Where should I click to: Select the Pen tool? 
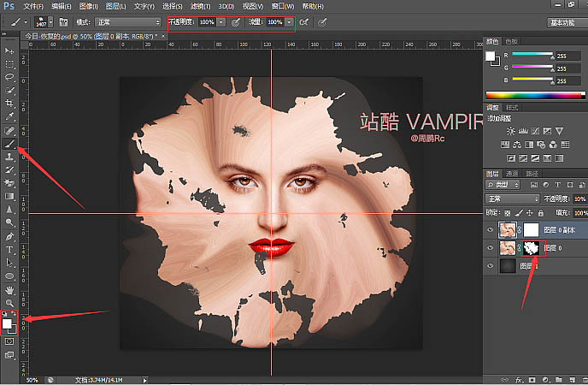10,236
